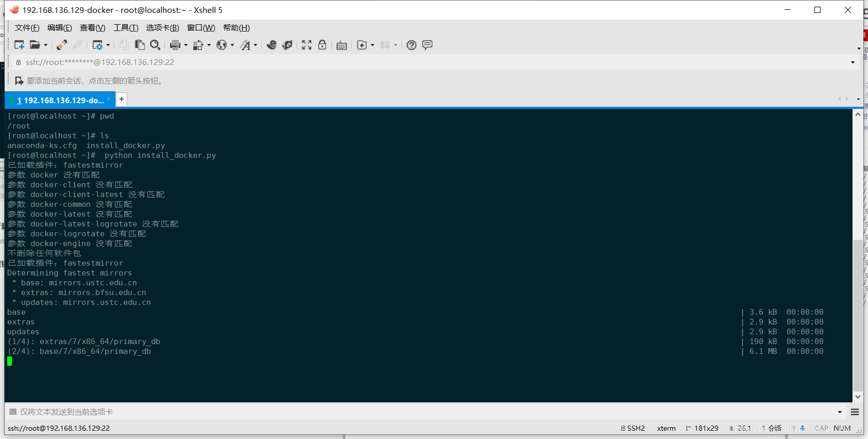Click the ssh://root@192.168.136.129:22 status text
The image size is (868, 439).
59,428
